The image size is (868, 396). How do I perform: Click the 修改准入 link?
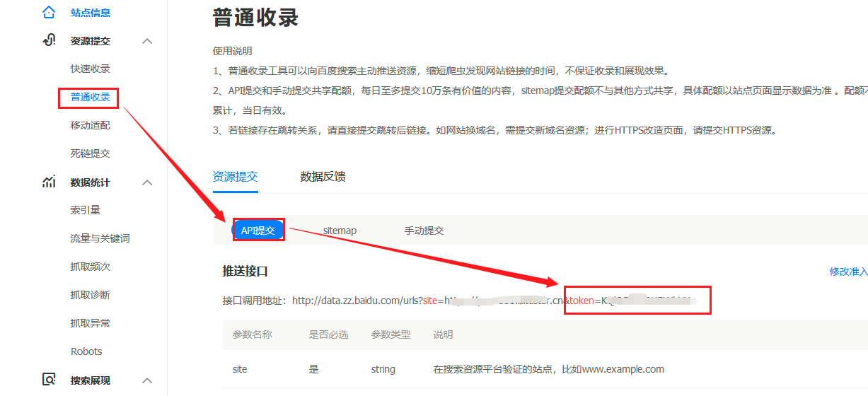click(x=848, y=272)
